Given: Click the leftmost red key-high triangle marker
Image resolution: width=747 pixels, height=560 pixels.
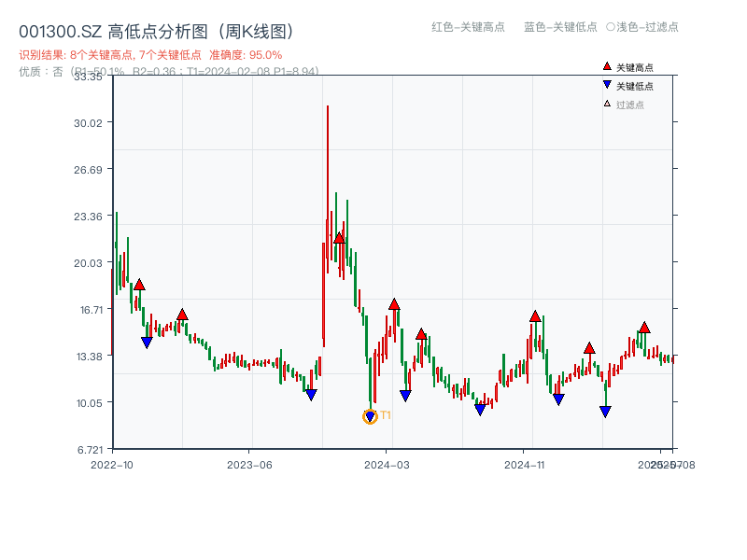Looking at the screenshot, I should click(x=138, y=285).
